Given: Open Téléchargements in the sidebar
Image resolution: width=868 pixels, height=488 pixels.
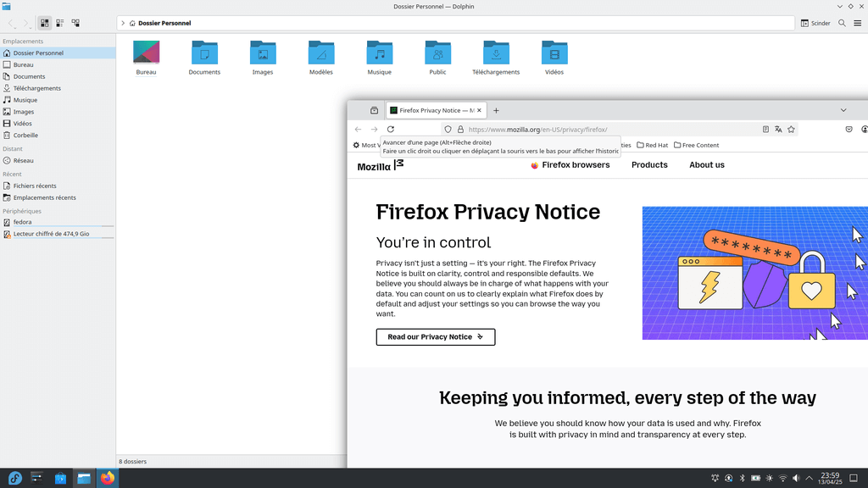Looking at the screenshot, I should [x=58, y=88].
